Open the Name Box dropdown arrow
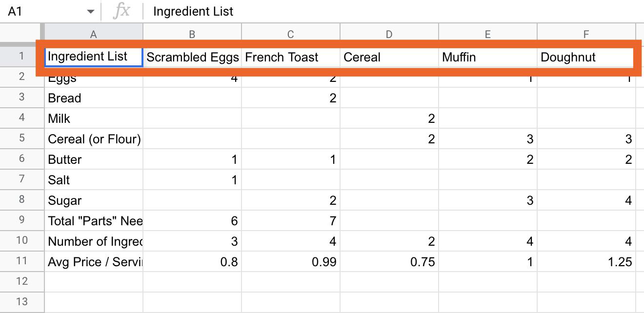The image size is (644, 313). click(91, 12)
